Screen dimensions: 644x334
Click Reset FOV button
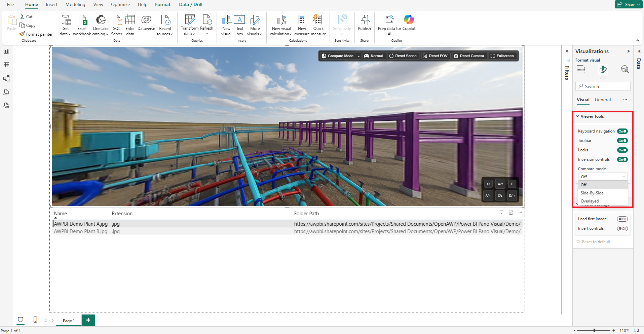(435, 56)
